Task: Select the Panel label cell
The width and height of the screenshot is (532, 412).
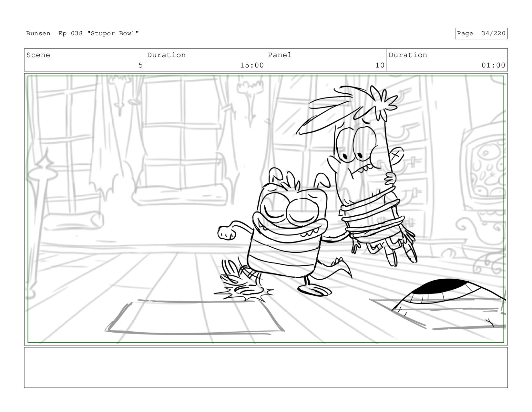Action: coord(326,60)
